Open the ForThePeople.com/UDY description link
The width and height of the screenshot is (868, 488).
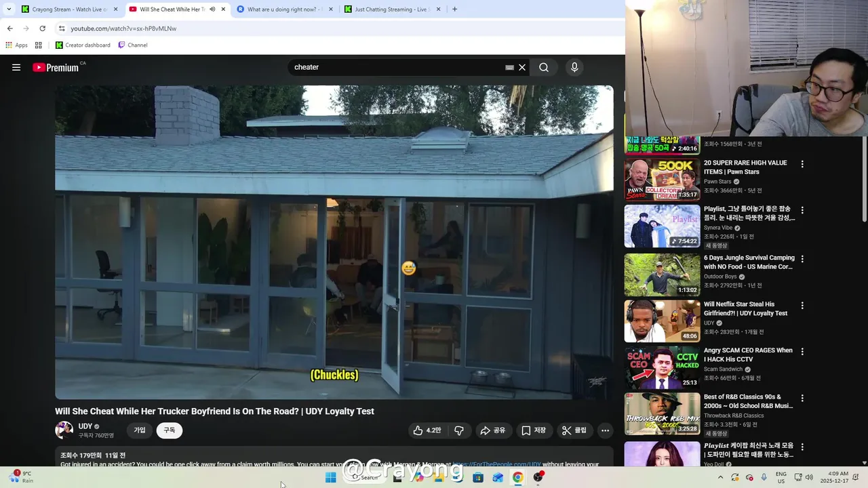pyautogui.click(x=496, y=465)
